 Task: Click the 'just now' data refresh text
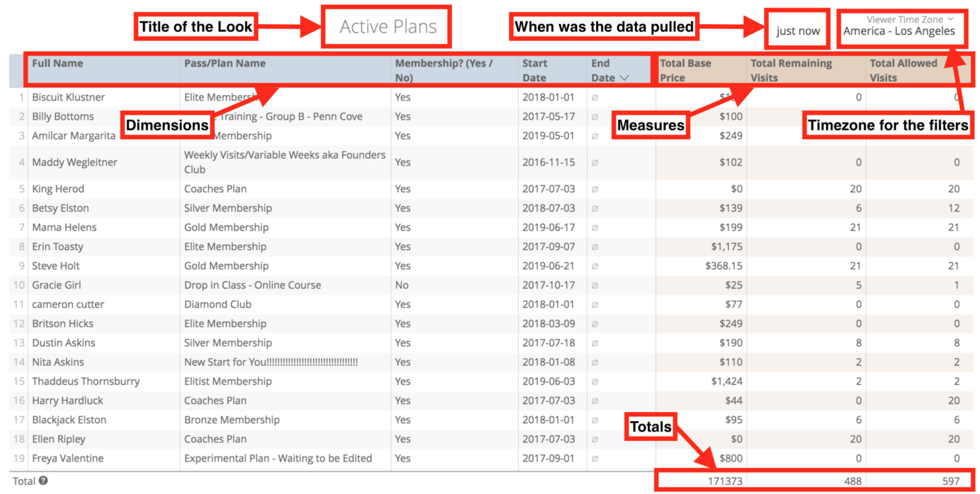click(x=798, y=31)
